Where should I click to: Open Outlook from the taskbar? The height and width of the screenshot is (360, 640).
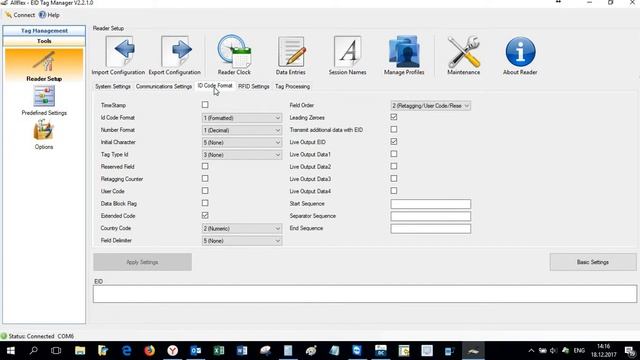click(196, 351)
